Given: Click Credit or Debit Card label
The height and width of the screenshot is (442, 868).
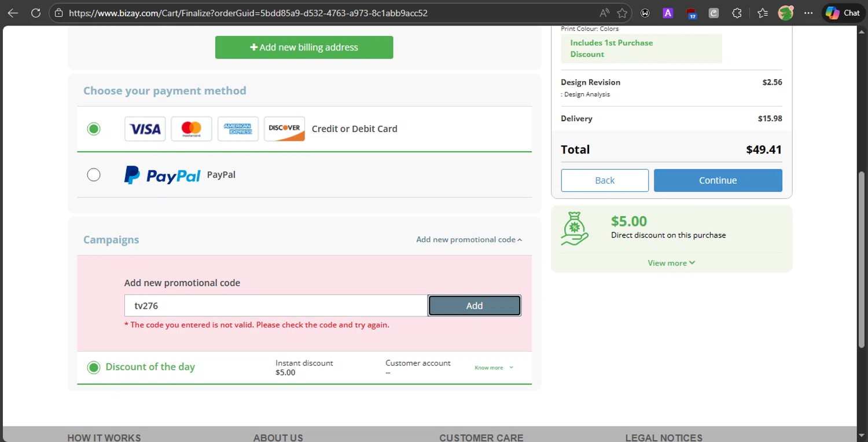Looking at the screenshot, I should point(355,129).
